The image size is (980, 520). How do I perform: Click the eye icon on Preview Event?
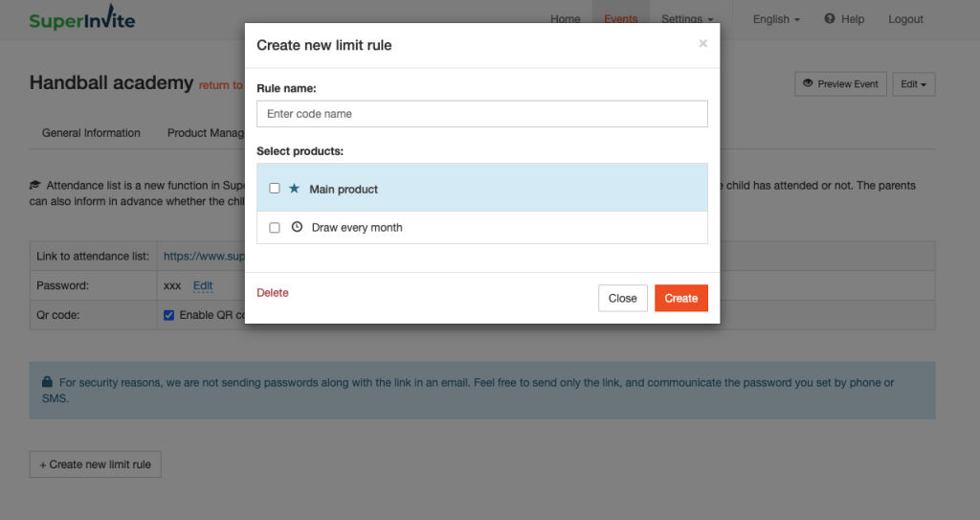[808, 83]
